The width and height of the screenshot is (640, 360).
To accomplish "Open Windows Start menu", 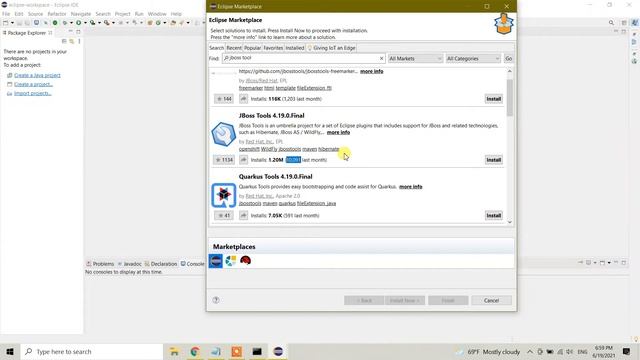I will tap(10, 351).
